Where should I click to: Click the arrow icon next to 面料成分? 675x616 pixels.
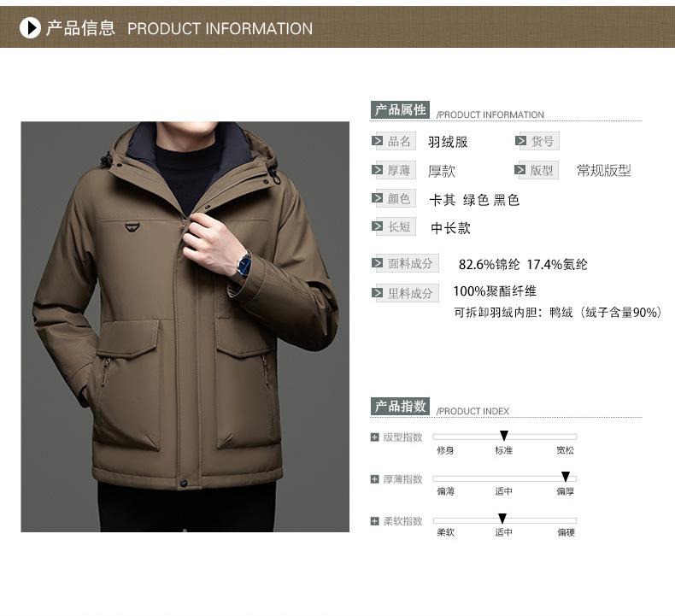click(x=377, y=263)
